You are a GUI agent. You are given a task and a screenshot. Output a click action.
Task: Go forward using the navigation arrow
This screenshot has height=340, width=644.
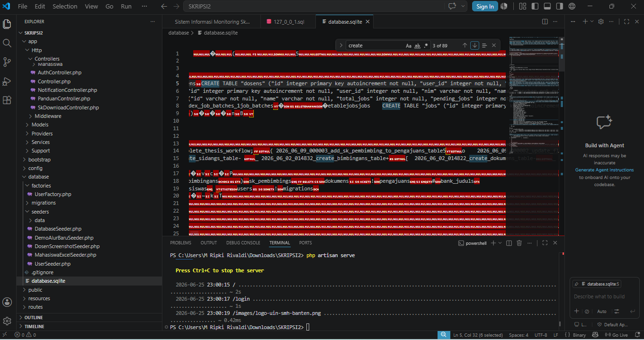[176, 7]
